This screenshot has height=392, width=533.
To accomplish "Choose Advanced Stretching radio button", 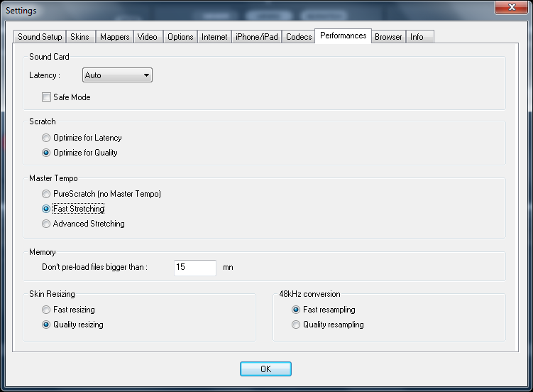I will pos(47,224).
